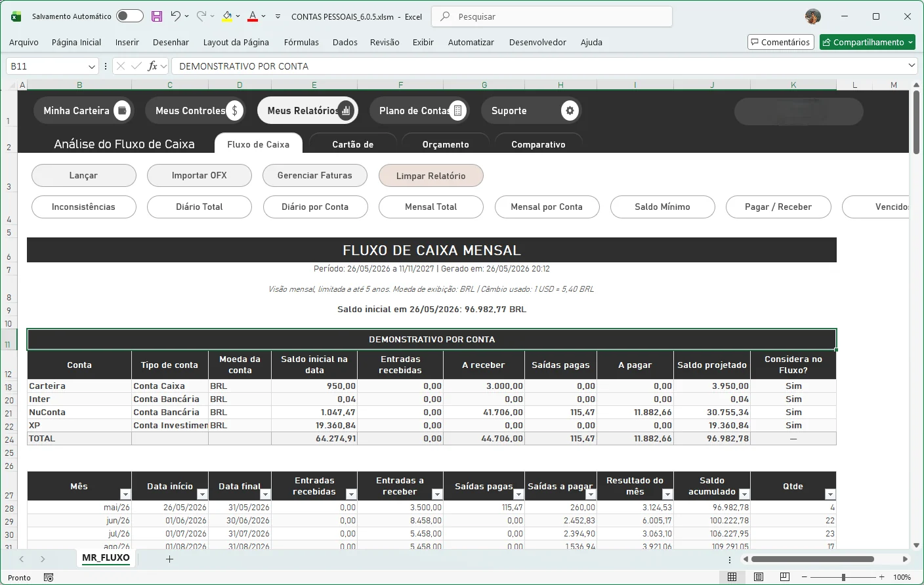Click Gerenciar Faturas button
The width and height of the screenshot is (924, 585).
pyautogui.click(x=315, y=175)
